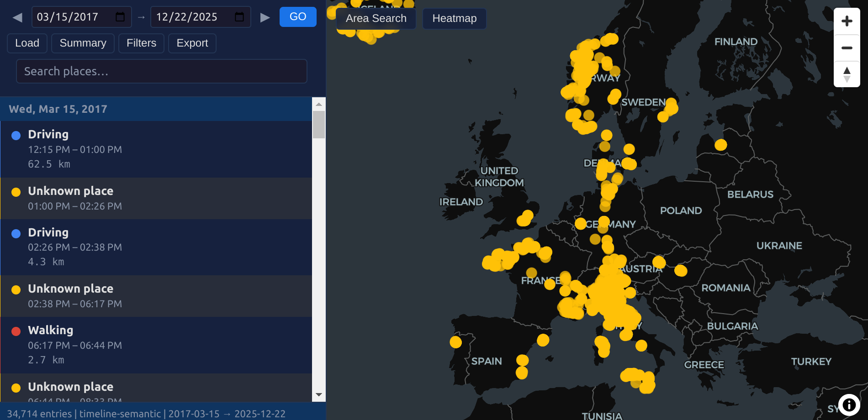The width and height of the screenshot is (868, 420).
Task: Click the 4.3 km distance value
Action: [x=46, y=262]
